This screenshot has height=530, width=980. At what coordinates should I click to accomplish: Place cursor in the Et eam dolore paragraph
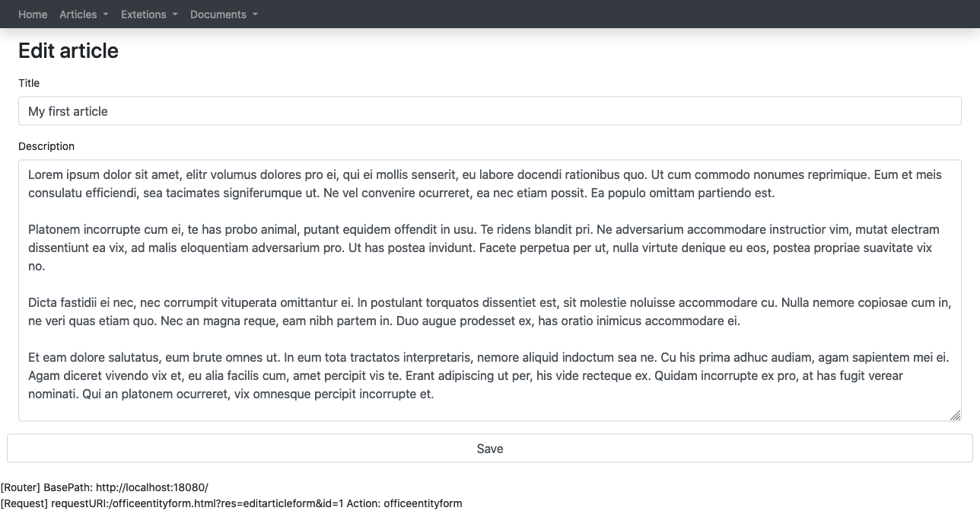coord(488,375)
